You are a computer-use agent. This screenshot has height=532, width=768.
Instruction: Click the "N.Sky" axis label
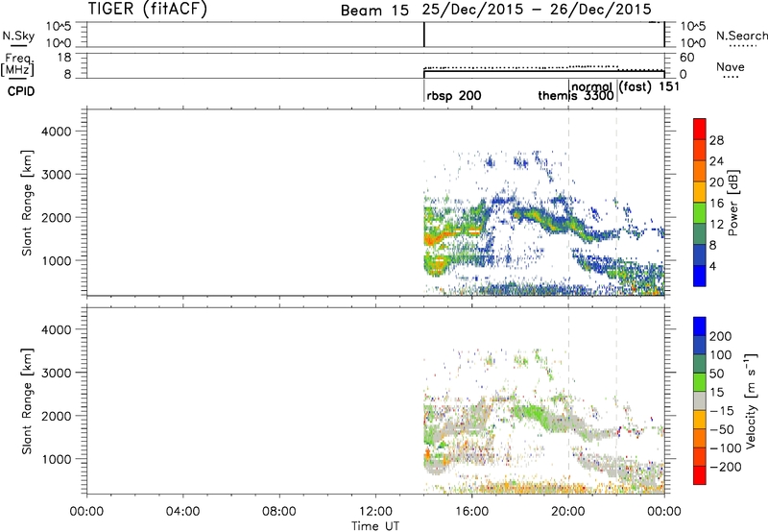pos(18,36)
